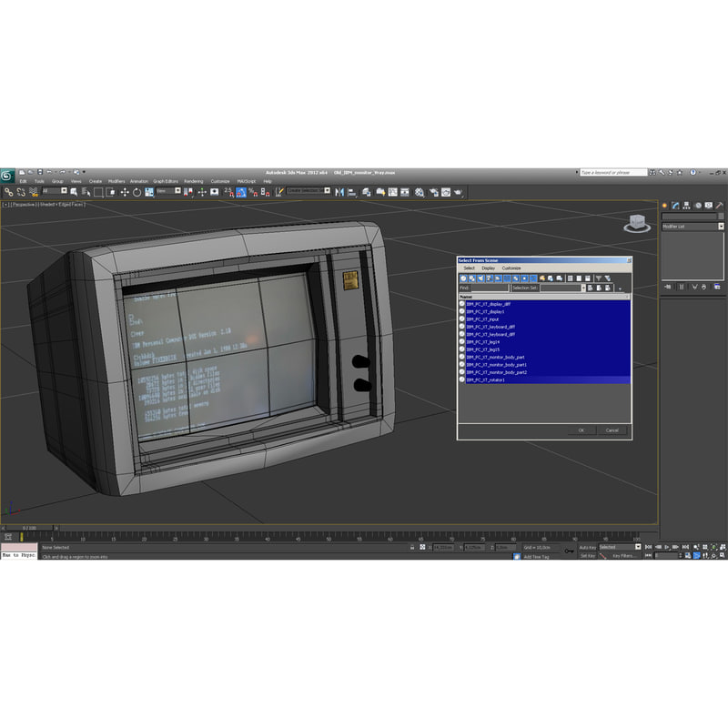This screenshot has width=728, height=728.
Task: Toggle Auto Key animation mode
Action: pyautogui.click(x=587, y=546)
